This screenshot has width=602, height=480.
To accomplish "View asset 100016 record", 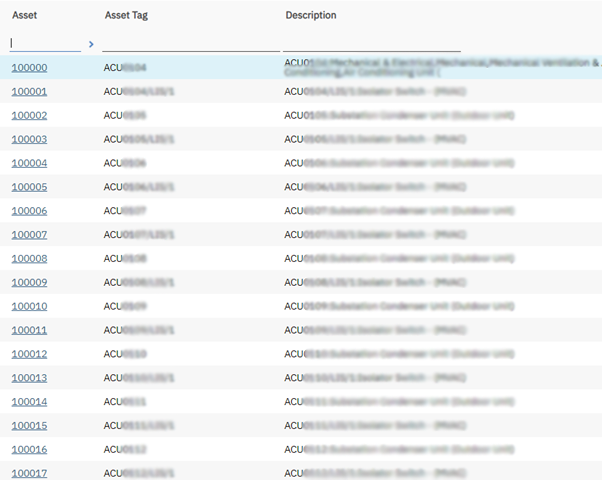I will pyautogui.click(x=29, y=450).
